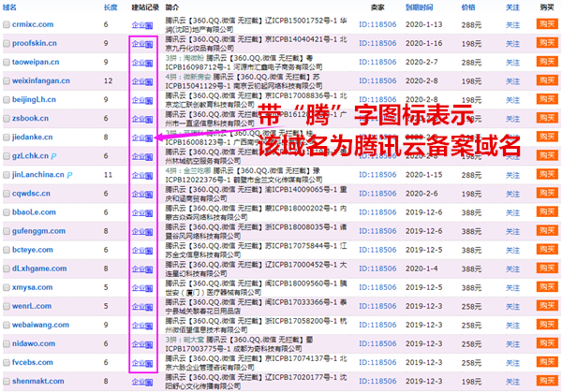Open seller ID:118506 in cqwdsc.cn row

377,194
